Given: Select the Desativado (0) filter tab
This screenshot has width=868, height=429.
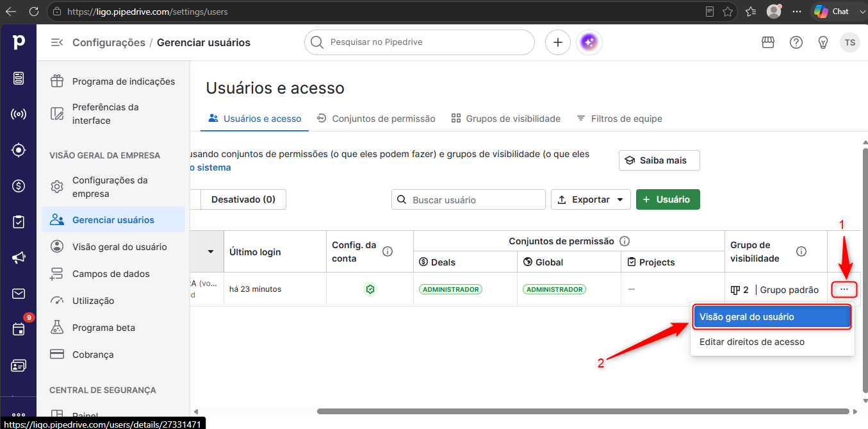Looking at the screenshot, I should click(x=243, y=199).
